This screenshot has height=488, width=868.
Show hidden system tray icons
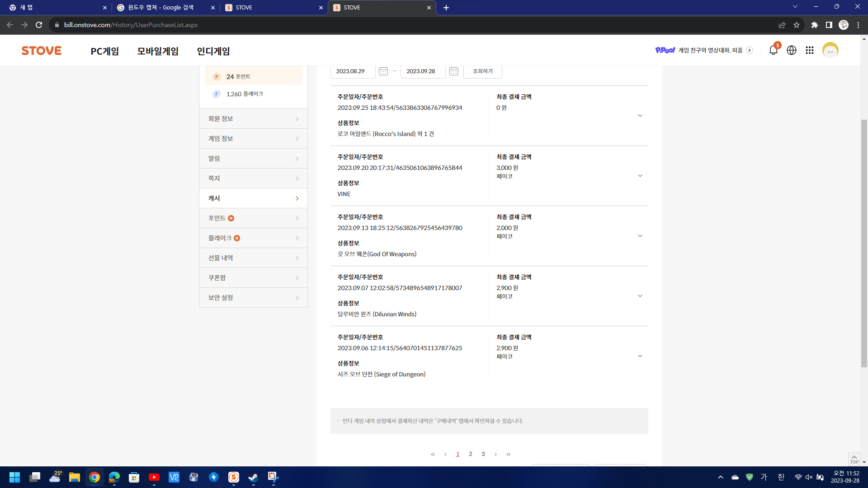721,477
